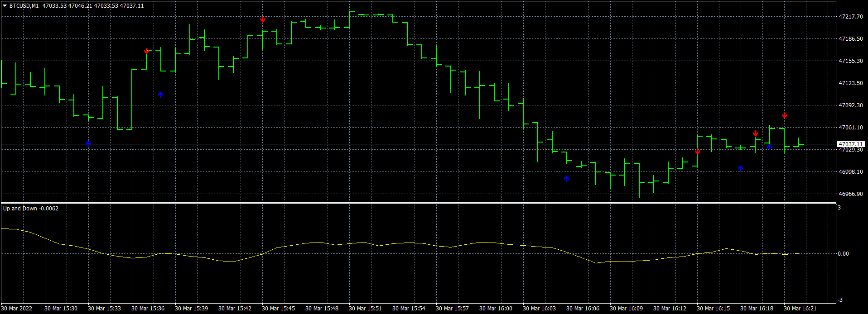The height and width of the screenshot is (314, 868).
Task: Click the 47217.70 price scale label
Action: 851,17
